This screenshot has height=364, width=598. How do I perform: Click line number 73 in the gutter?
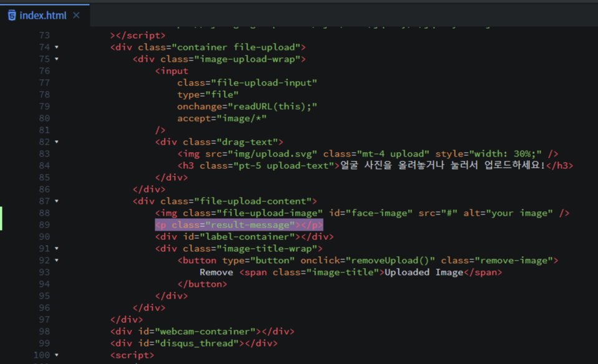44,36
